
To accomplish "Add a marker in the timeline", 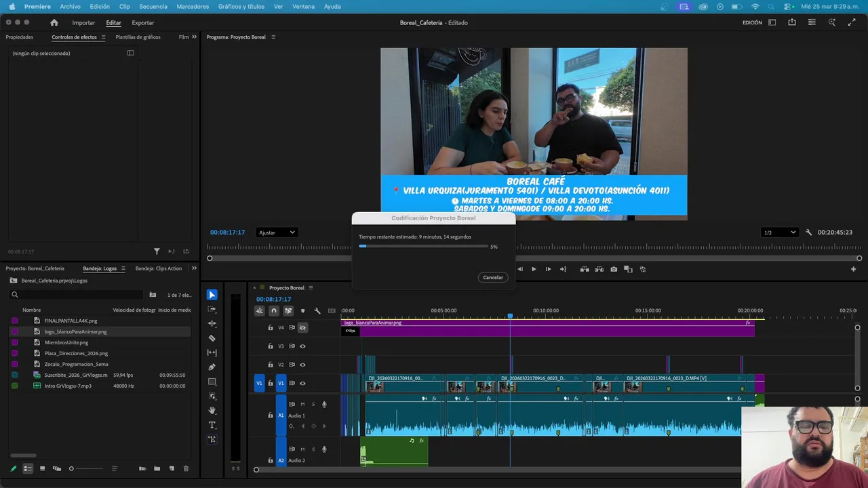I will coord(302,311).
